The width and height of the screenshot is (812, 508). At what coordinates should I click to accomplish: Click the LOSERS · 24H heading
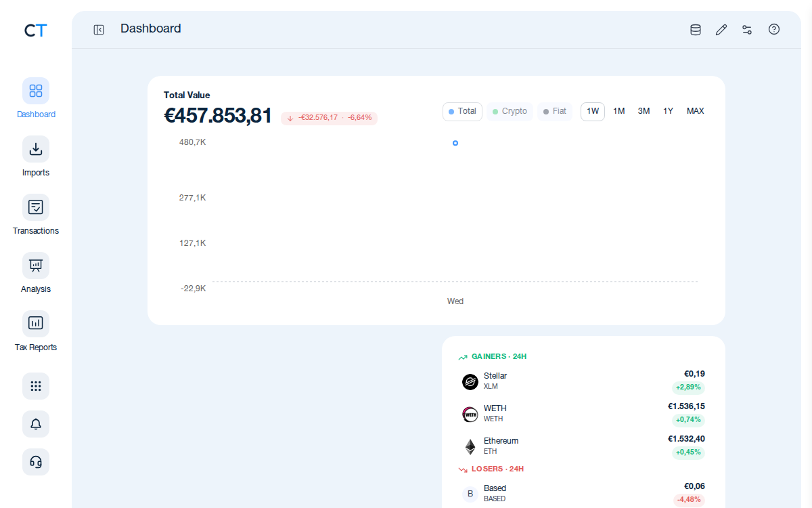[497, 469]
